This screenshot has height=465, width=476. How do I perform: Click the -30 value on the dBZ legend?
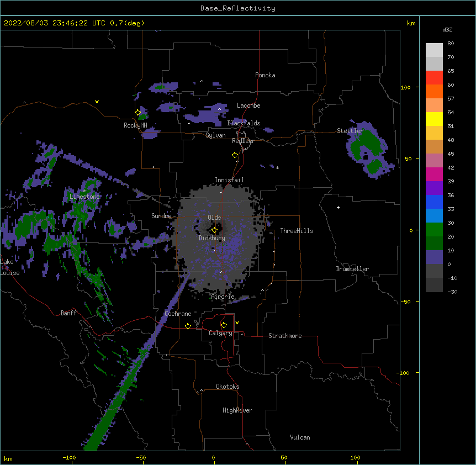click(452, 292)
